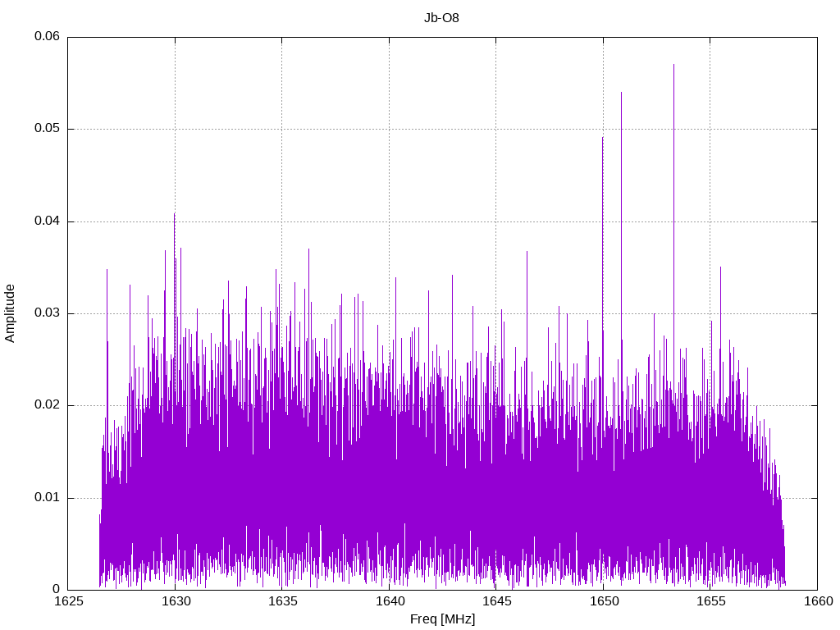Click the 0.06 y-axis tick label
Image resolution: width=840 pixels, height=630 pixels.
pos(47,36)
